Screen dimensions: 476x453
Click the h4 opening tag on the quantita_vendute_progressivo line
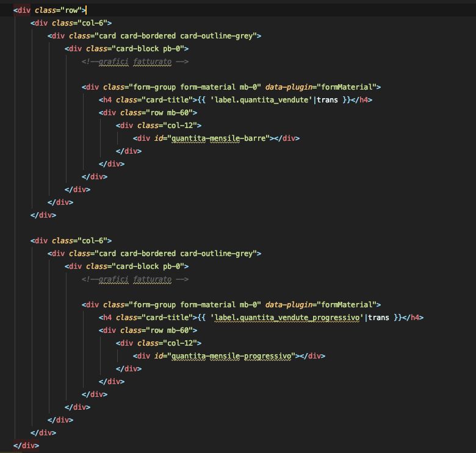click(x=106, y=318)
